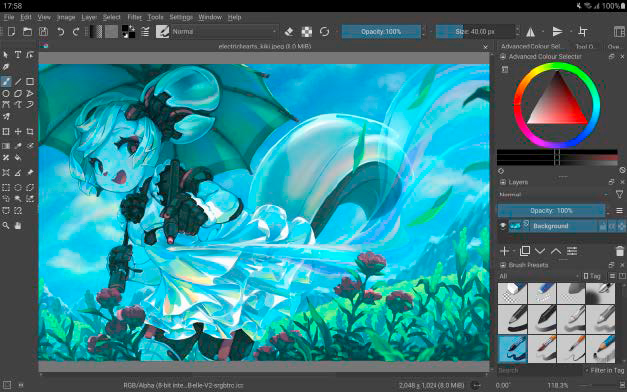
Task: Select the Line tool
Action: coord(18,82)
